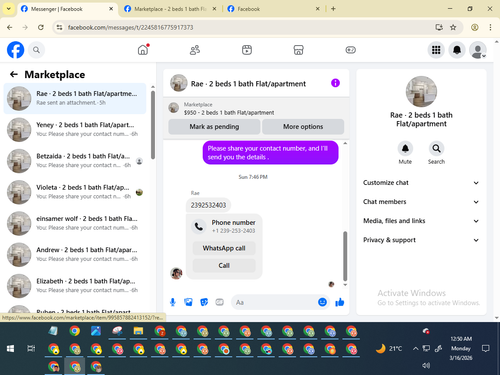Click More options button
This screenshot has width=500, height=375.
[303, 127]
